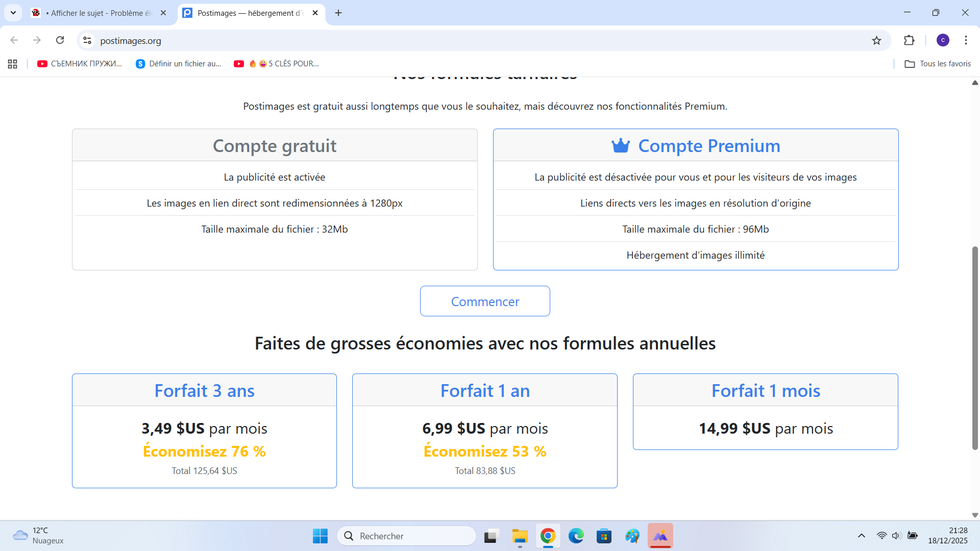Click the Premium crown icon
The height and width of the screenshot is (551, 980).
pos(621,146)
